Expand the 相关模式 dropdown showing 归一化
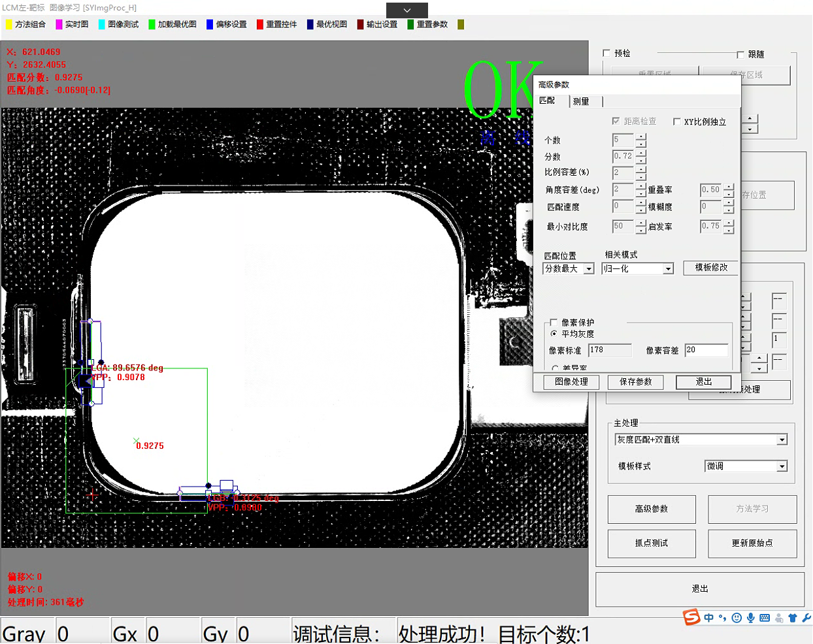This screenshot has width=813, height=644. tap(668, 269)
